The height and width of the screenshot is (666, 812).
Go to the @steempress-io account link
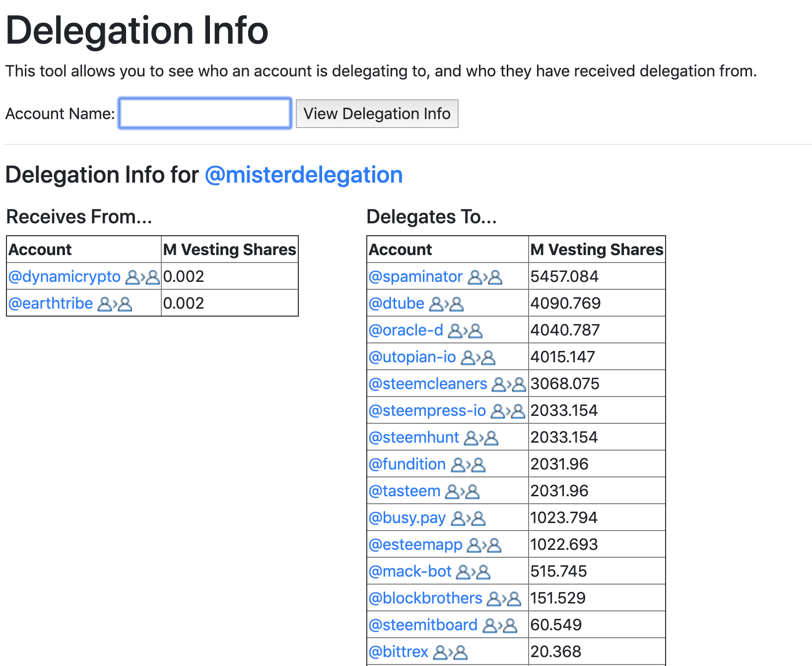pyautogui.click(x=427, y=410)
